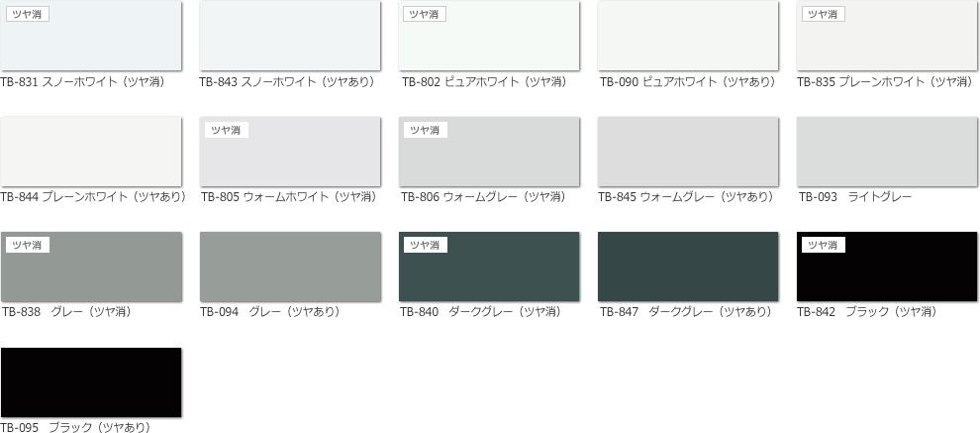Click the ツヤ消 badge on TB-835 swatch
The height and width of the screenshot is (433, 980).
[823, 14]
